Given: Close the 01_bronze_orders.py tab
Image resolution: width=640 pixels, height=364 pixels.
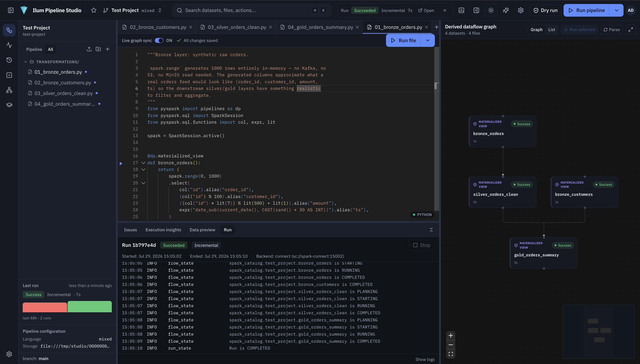Looking at the screenshot, I should (426, 27).
